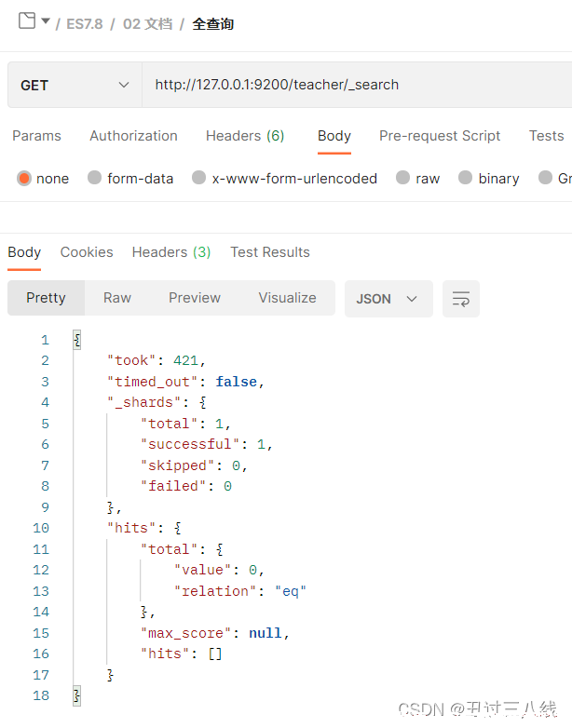
Task: Switch to the Params tab
Action: point(36,136)
